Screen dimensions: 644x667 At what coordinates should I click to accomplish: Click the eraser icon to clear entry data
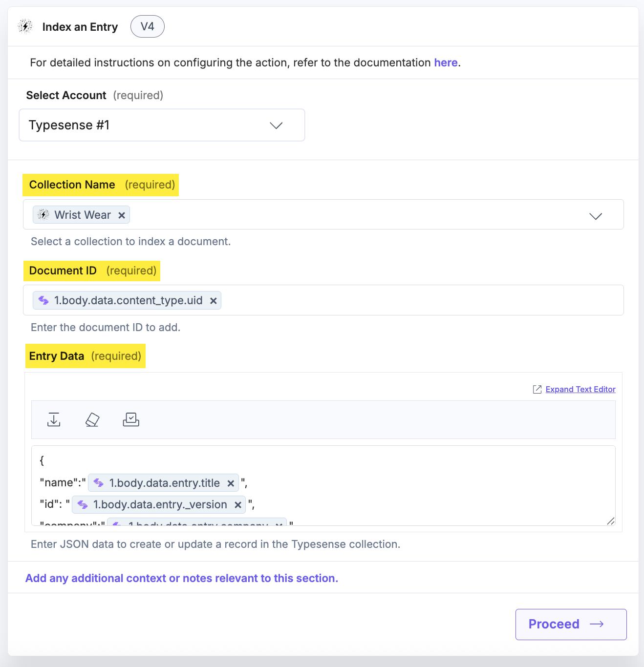pyautogui.click(x=92, y=419)
